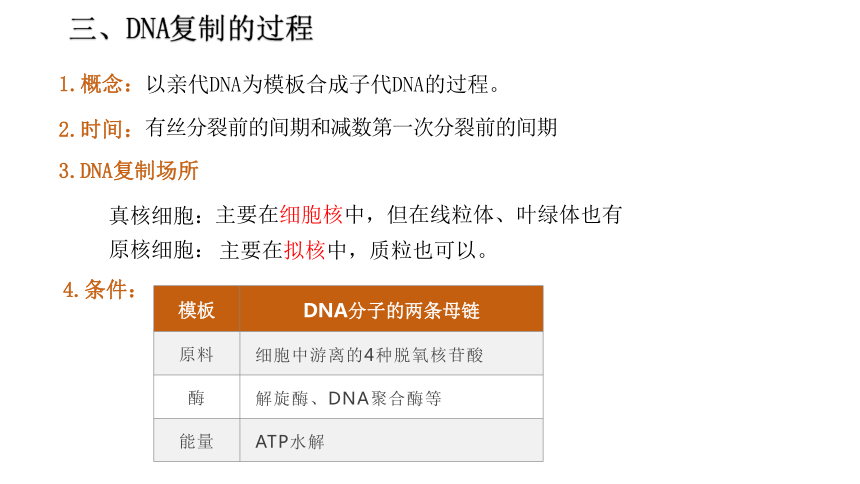Viewport: 860px width, 484px height.
Task: Click the cell 细胞中游离的4种脱氧核苷酸
Action: point(392,354)
